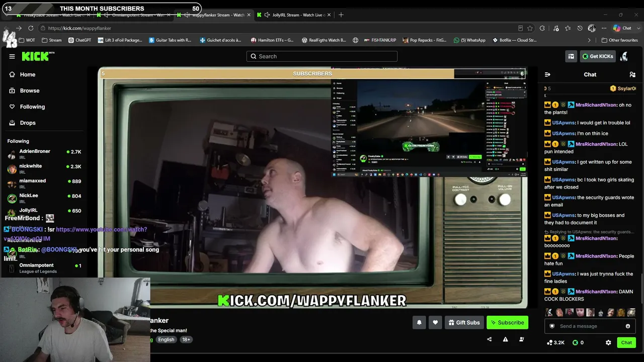Open the ChatGPT bookmark

[79, 40]
